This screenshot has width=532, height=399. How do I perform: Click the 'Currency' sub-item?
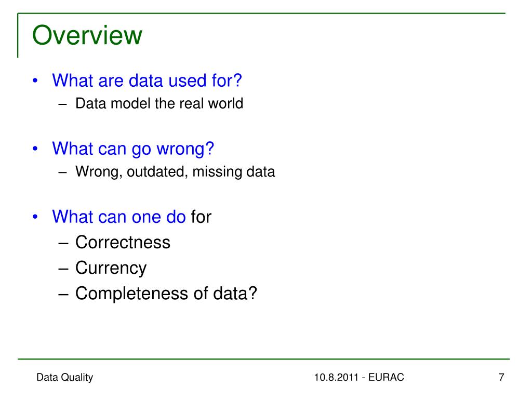[x=111, y=268]
